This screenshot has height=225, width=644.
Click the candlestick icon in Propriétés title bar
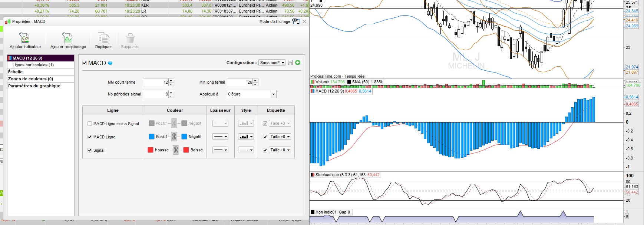[x=7, y=21]
